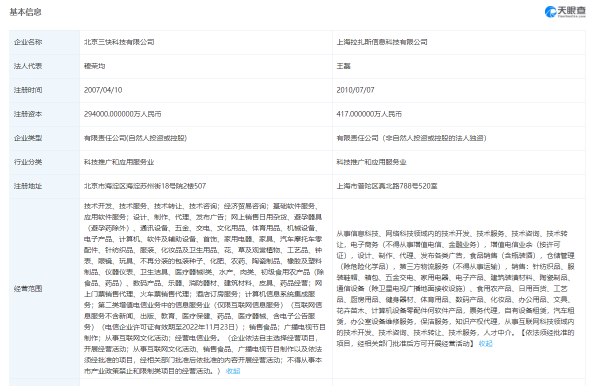Click legal representative 穆荣均
The height and width of the screenshot is (386, 597).
pos(94,66)
